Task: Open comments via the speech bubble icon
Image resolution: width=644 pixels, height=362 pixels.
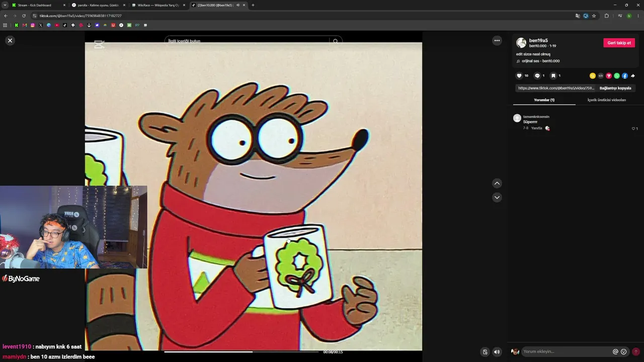Action: [x=537, y=76]
